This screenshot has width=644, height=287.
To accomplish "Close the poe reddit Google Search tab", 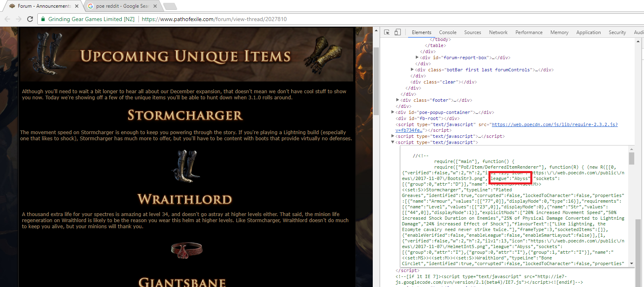I will tap(155, 6).
